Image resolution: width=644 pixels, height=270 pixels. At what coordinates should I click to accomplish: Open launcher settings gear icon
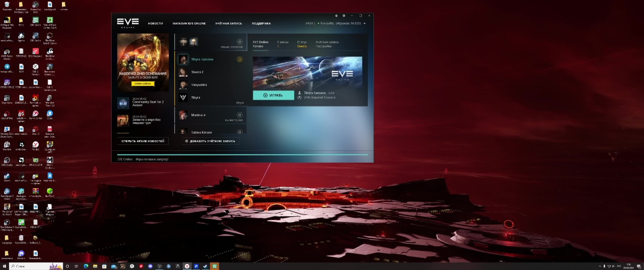coord(344,15)
